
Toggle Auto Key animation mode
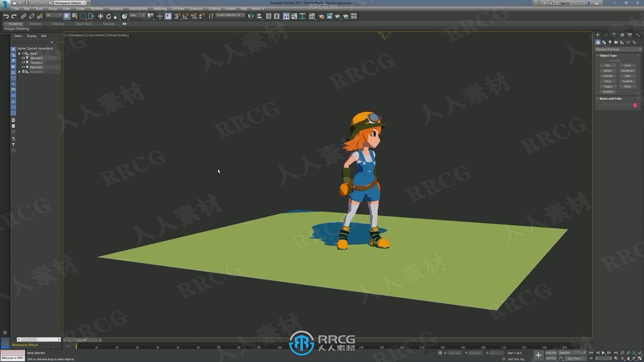[x=551, y=353]
